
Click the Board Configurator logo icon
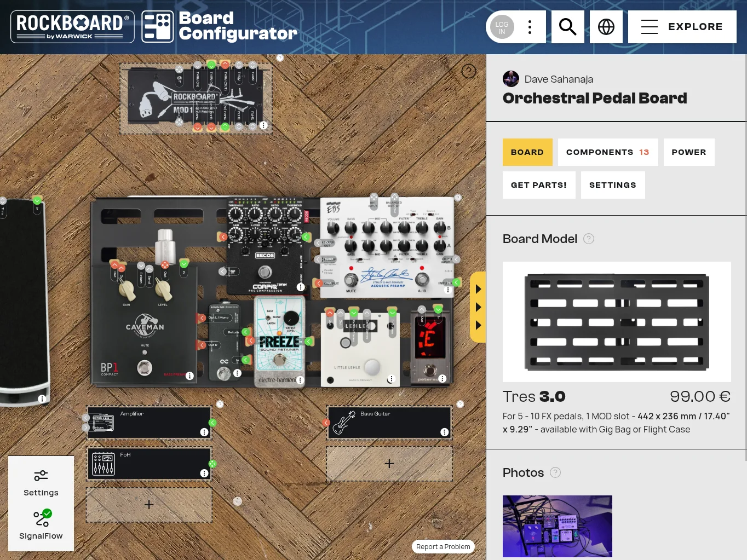[158, 27]
